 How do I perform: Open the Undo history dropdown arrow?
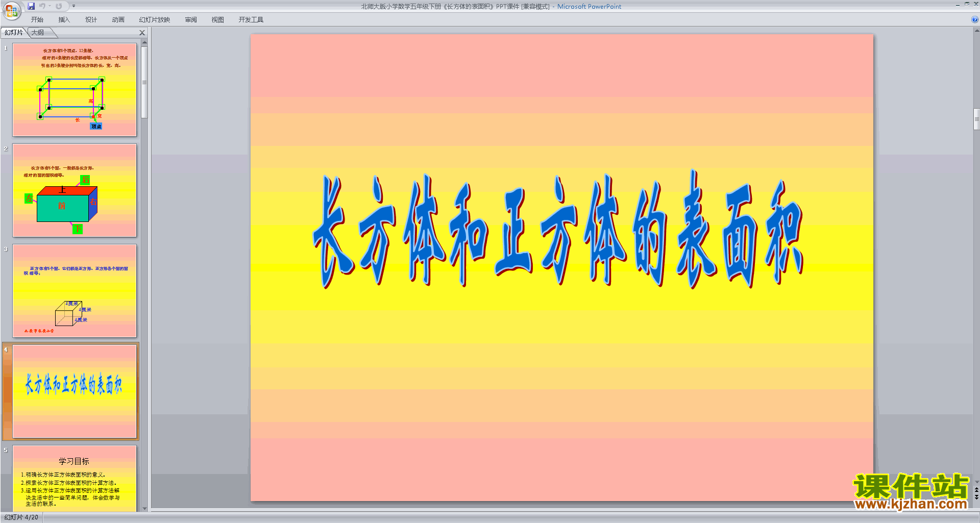pyautogui.click(x=50, y=6)
